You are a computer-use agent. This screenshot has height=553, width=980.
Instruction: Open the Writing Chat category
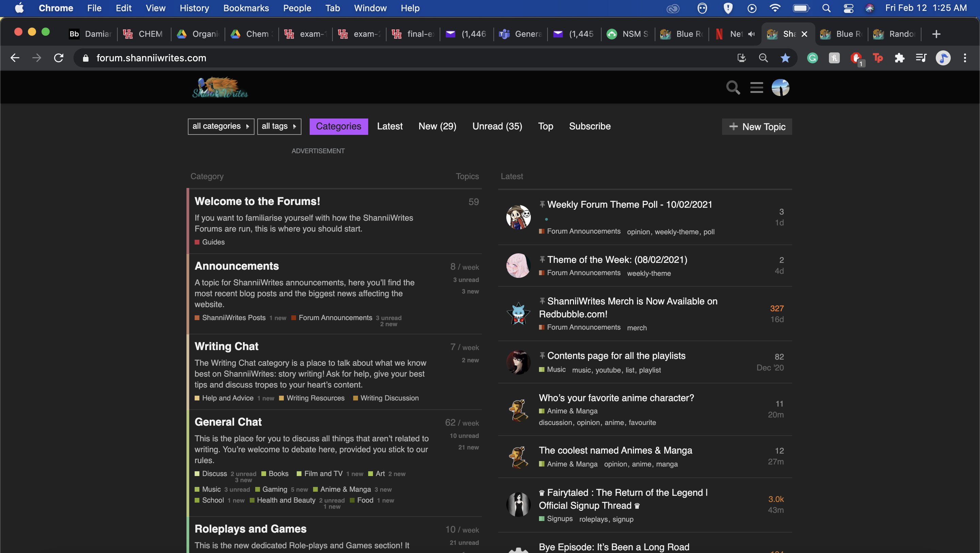click(226, 346)
